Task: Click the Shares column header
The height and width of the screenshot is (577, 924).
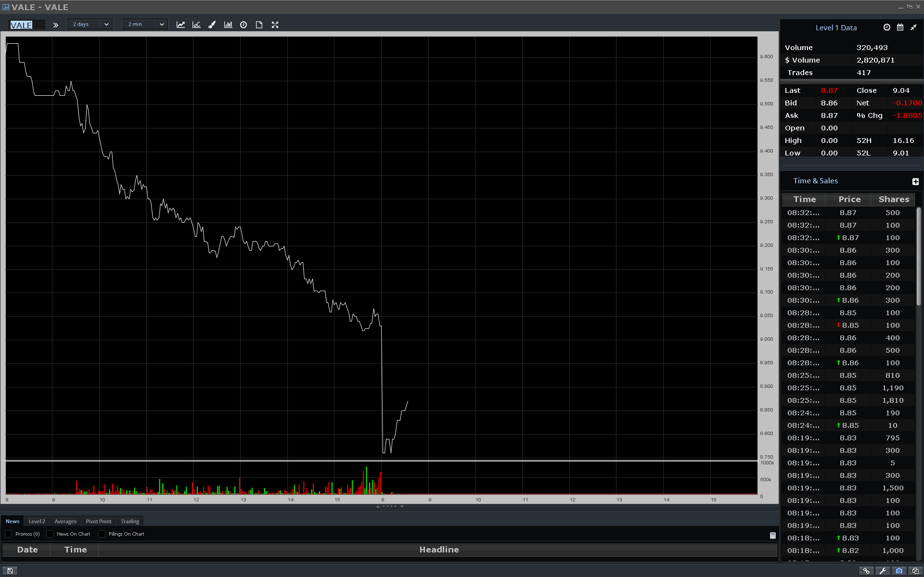Action: coord(894,199)
